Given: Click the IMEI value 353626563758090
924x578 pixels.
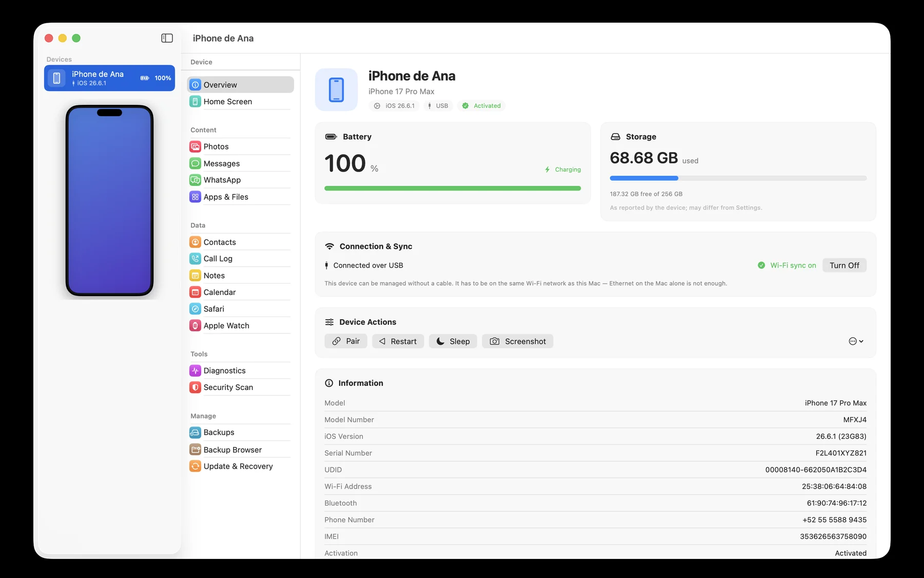Looking at the screenshot, I should 833,536.
